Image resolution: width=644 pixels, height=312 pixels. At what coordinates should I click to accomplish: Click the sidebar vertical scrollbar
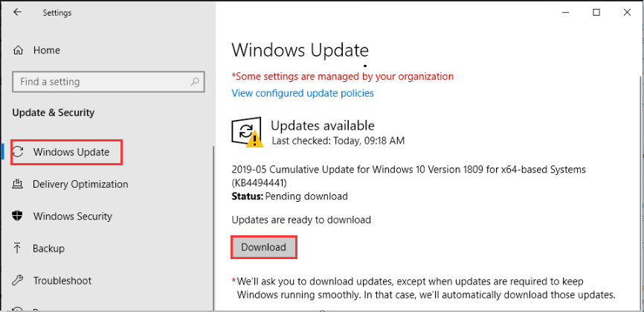213,228
